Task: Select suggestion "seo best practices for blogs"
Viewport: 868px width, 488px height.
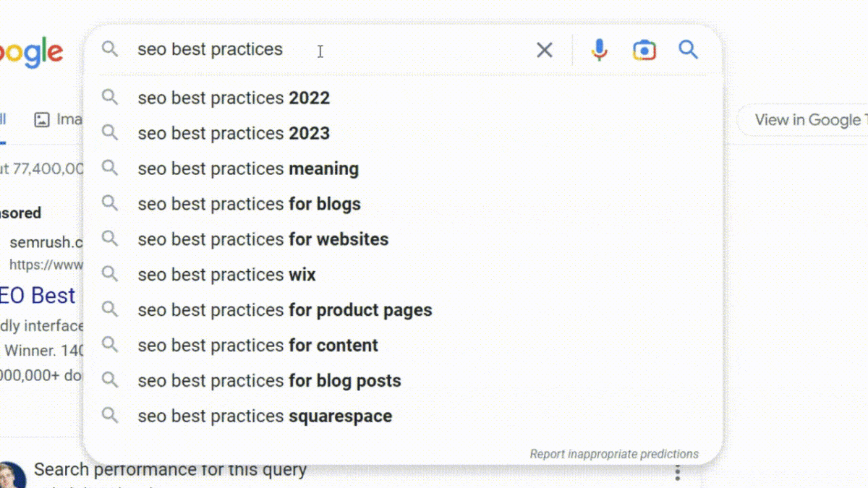Action: tap(249, 204)
